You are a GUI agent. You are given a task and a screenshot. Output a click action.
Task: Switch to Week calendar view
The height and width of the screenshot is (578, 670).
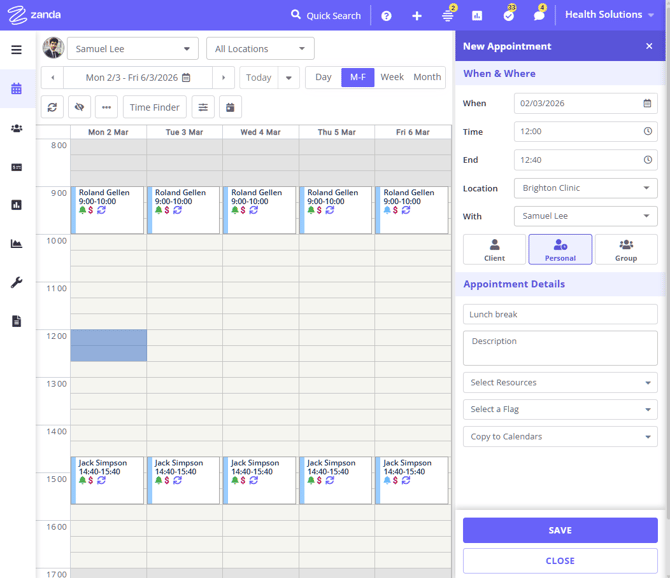[392, 77]
